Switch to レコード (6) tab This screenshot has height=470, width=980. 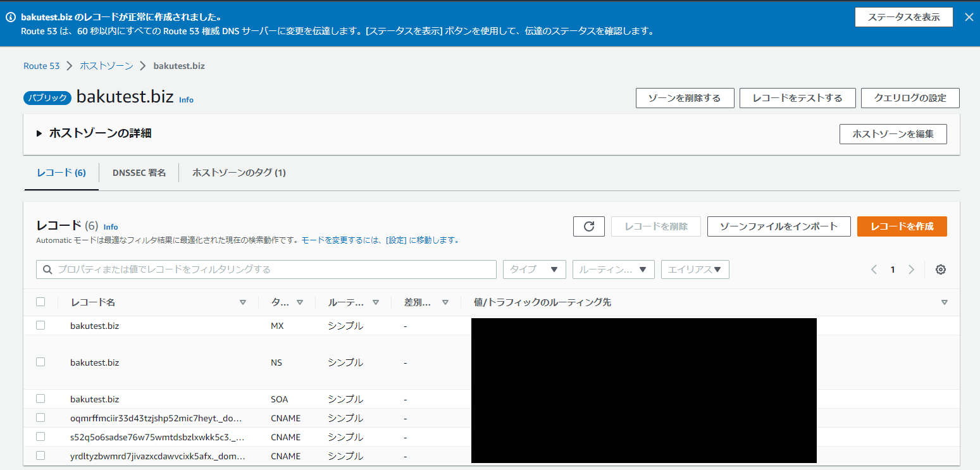pos(61,173)
